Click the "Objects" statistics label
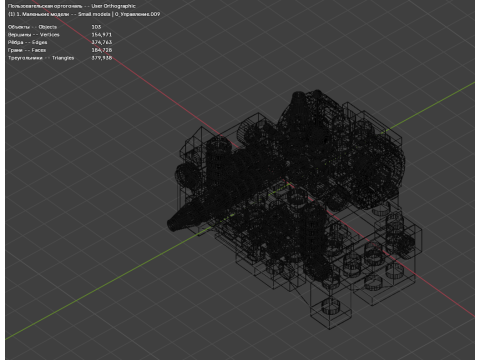This screenshot has width=480, height=360. pos(48,27)
